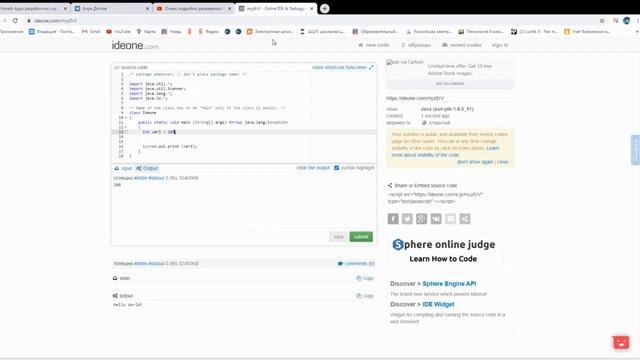The height and width of the screenshot is (360, 640).
Task: Click the Hello World! stdout text
Action: tap(127, 304)
